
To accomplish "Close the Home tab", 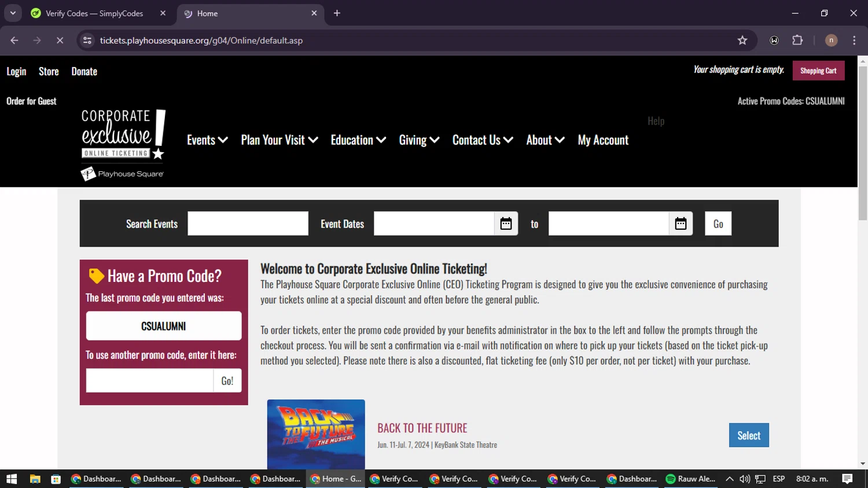I will pyautogui.click(x=314, y=13).
